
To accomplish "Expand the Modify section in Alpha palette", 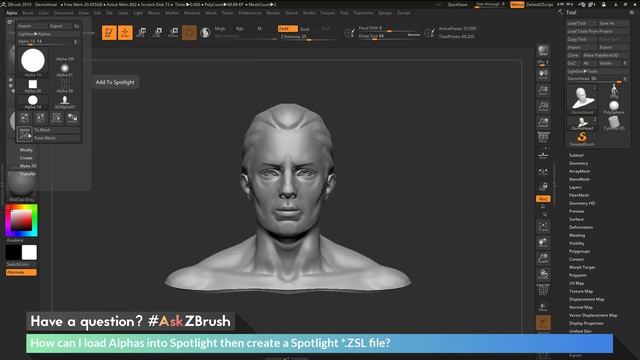I will pos(26,150).
